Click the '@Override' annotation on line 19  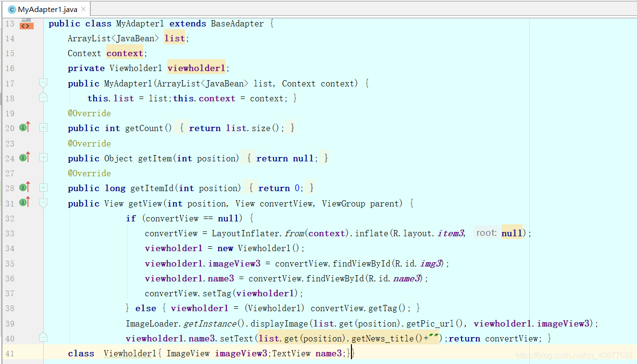pos(89,113)
